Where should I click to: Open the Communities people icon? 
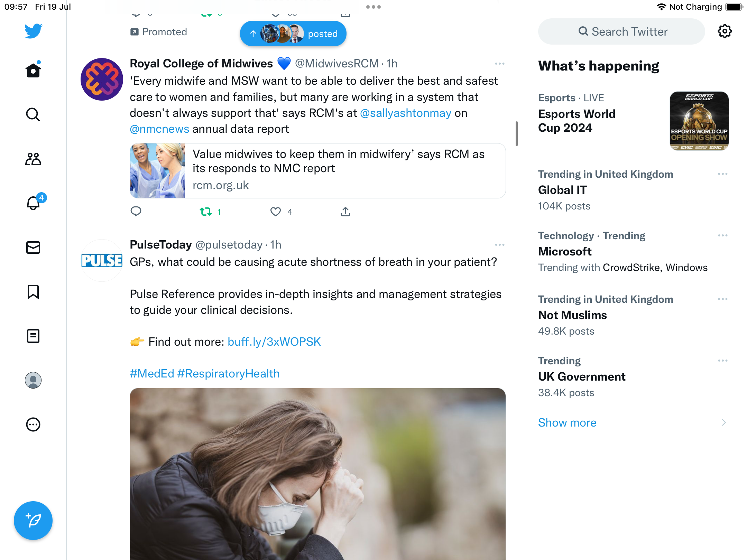tap(33, 159)
